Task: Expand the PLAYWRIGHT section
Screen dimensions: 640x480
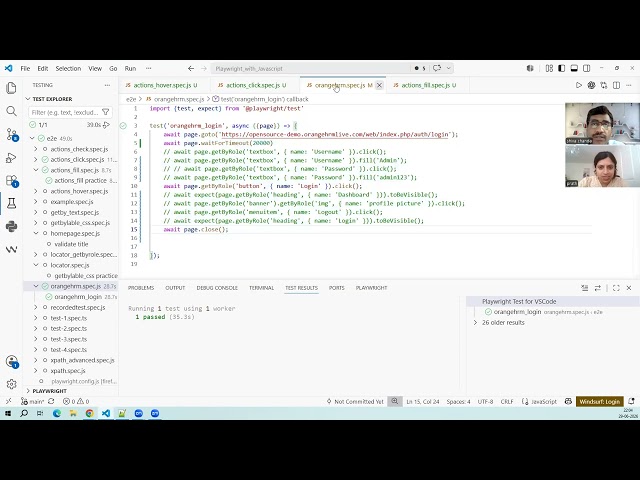Action: pyautogui.click(x=28, y=391)
